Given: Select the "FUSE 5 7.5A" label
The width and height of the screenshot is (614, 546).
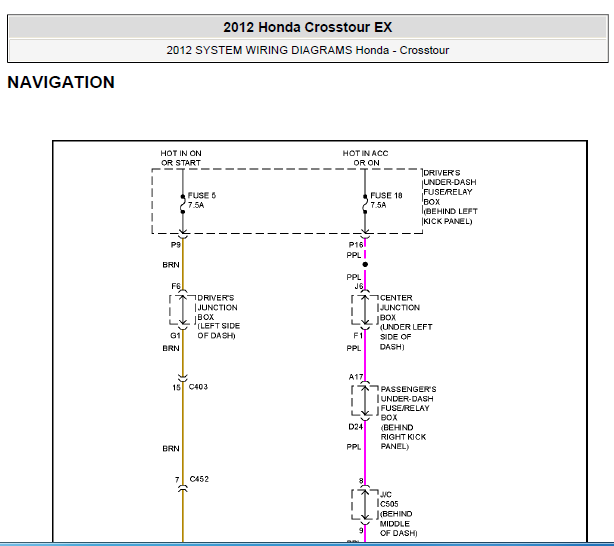Looking at the screenshot, I should tap(202, 200).
